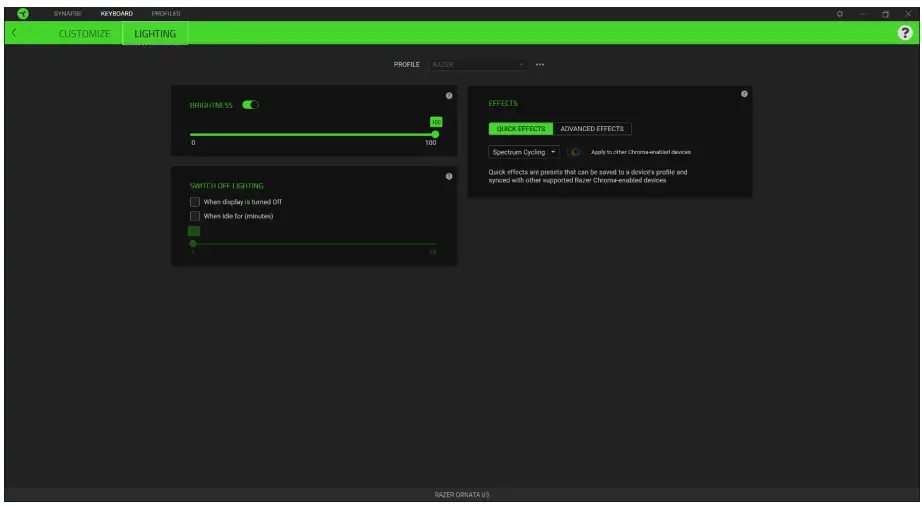Screen dimensions: 922x506
Task: Show Switch Off Lighting info tooltip
Action: click(449, 176)
